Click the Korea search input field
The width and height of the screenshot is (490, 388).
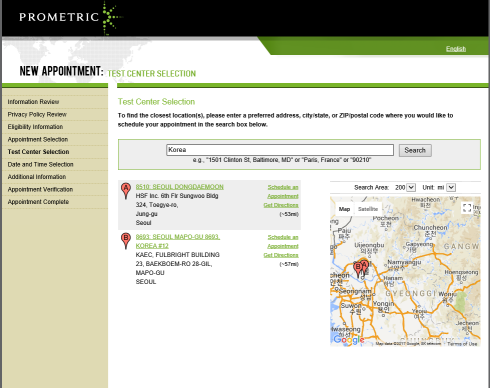(280, 150)
